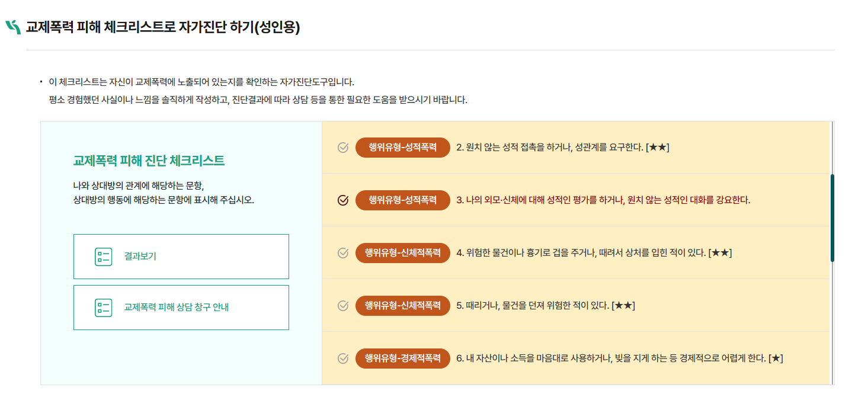868x400 pixels.
Task: Click the list icon in 결과보기 button
Action: [x=103, y=257]
